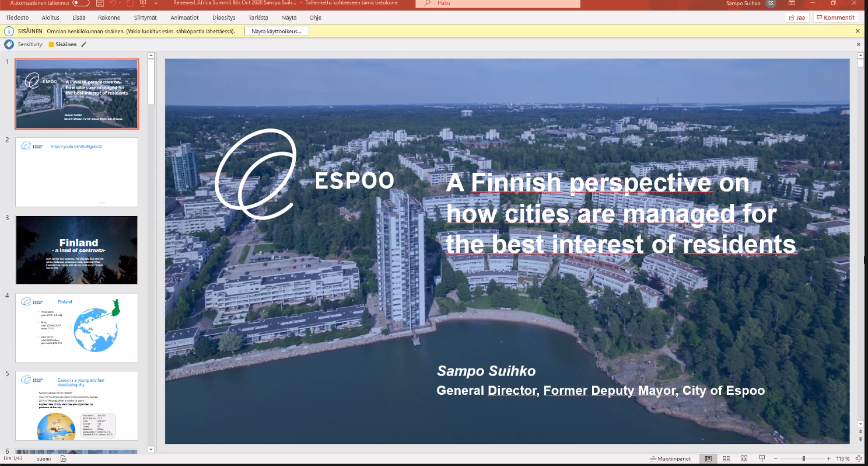Click the SS account avatar
The image size is (868, 466).
point(771,3)
